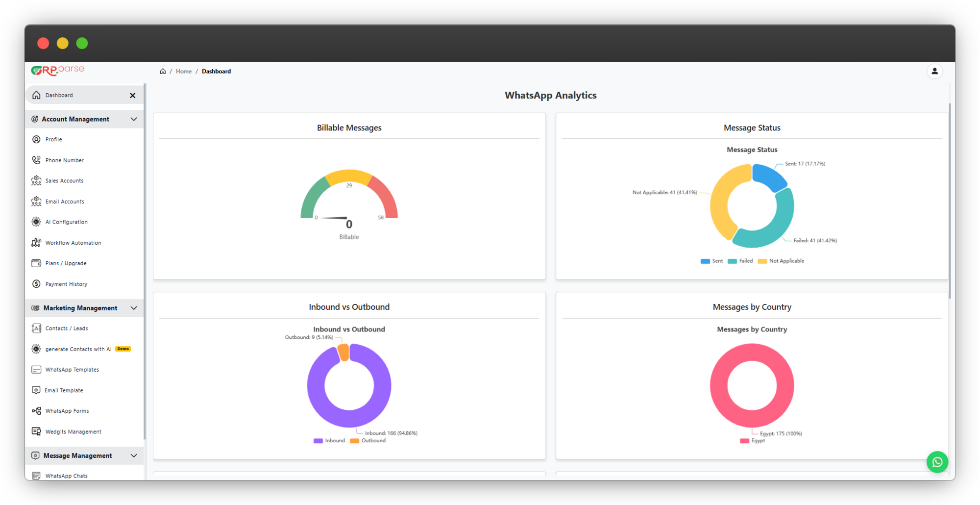
Task: Click the home icon in breadcrumb
Action: [163, 71]
